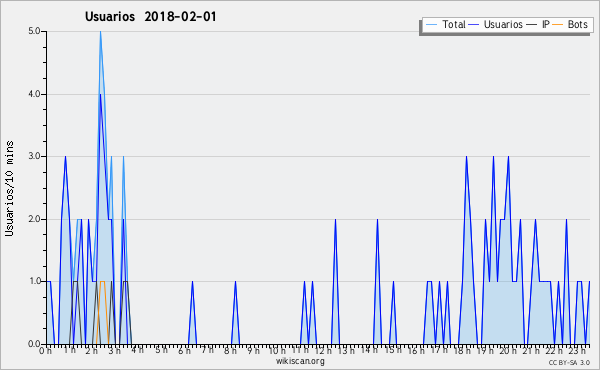Viewport: 600px width, 370px height.
Task: Click the wikiscan.org text below the chart
Action: [x=300, y=361]
